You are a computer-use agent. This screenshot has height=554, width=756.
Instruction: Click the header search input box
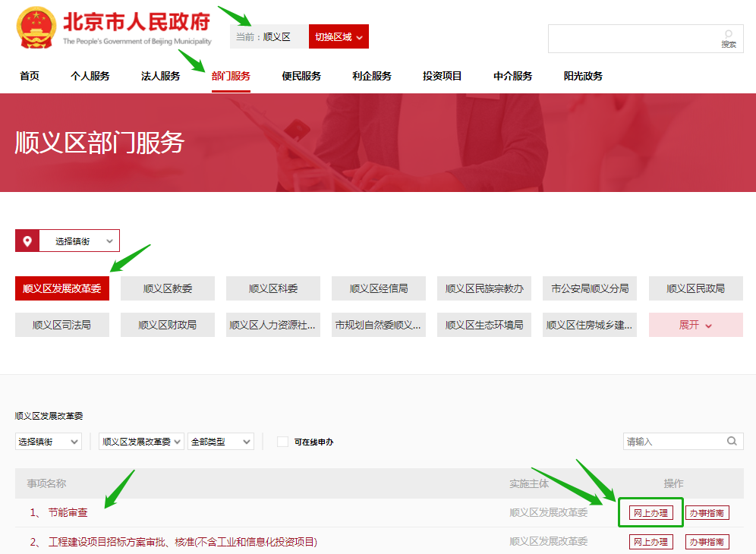[646, 39]
